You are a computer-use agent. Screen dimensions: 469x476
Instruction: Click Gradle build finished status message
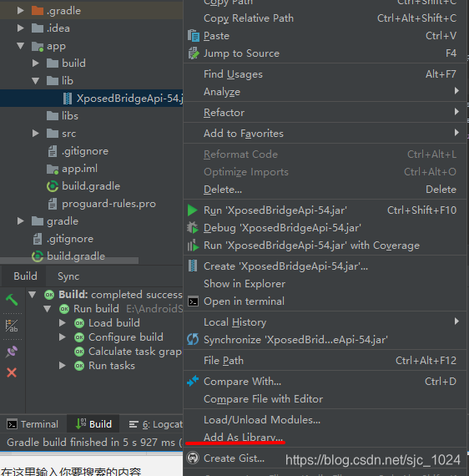94,443
